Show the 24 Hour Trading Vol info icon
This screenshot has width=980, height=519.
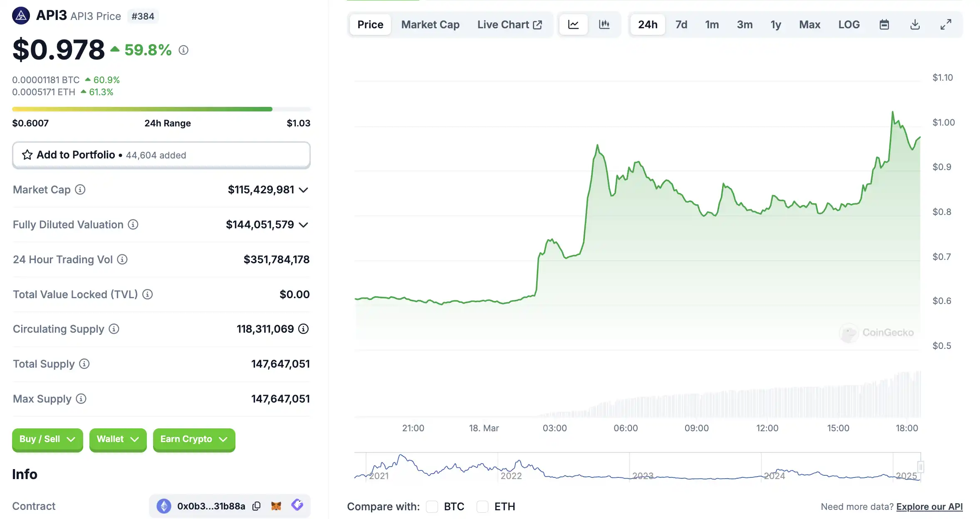122,259
